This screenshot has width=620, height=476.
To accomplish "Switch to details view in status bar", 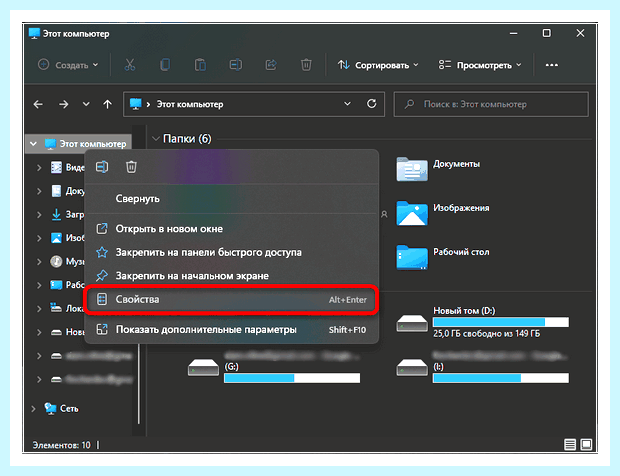I will (x=570, y=445).
